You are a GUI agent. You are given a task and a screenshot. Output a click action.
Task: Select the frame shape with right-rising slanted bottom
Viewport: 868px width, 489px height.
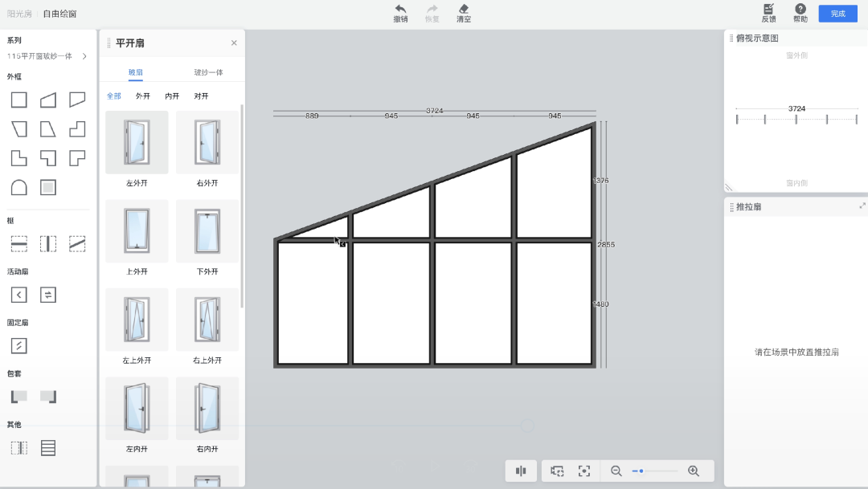coord(77,100)
